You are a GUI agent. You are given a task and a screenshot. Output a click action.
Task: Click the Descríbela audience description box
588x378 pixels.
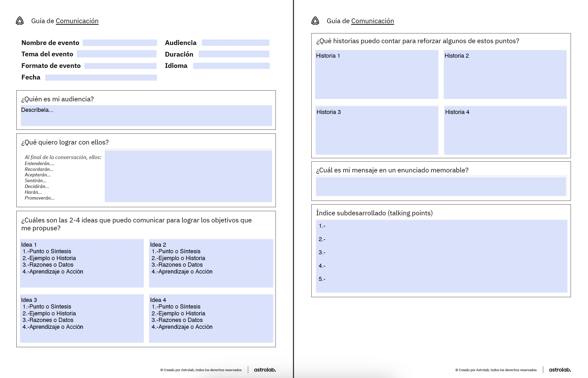click(146, 116)
